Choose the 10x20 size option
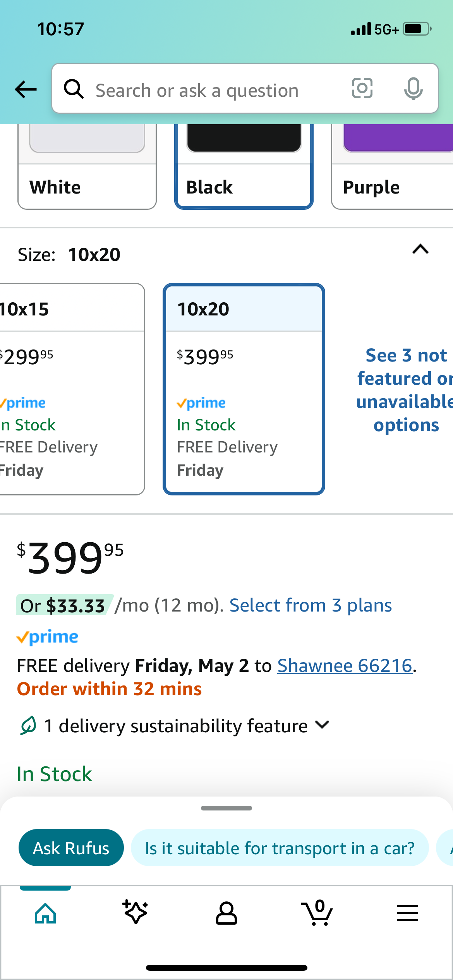Image resolution: width=453 pixels, height=980 pixels. pos(244,389)
